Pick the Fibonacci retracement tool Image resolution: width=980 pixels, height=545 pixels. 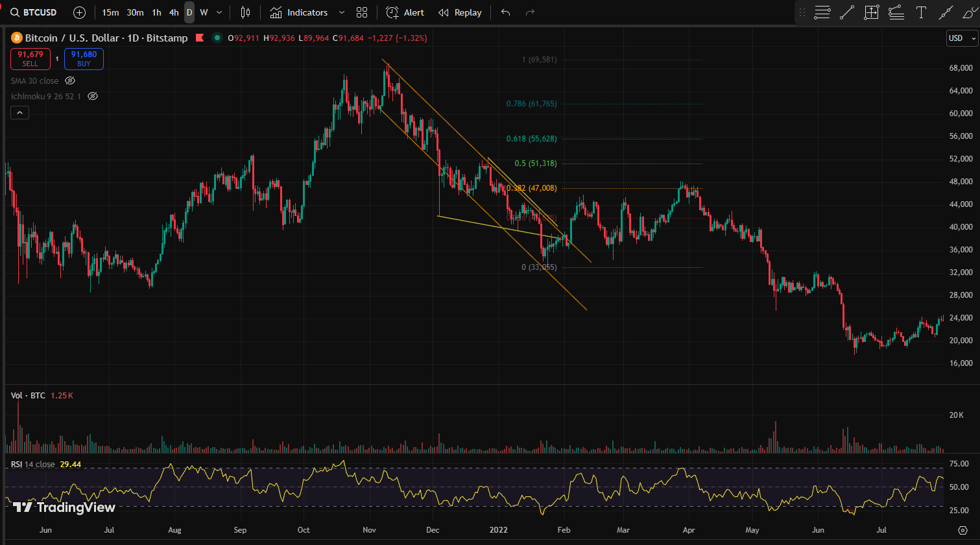pyautogui.click(x=822, y=12)
